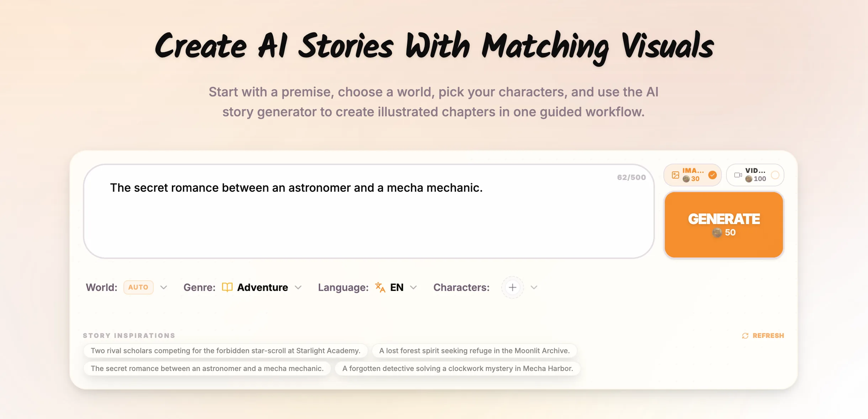Click the AUTO world badge
868x419 pixels.
coord(138,287)
